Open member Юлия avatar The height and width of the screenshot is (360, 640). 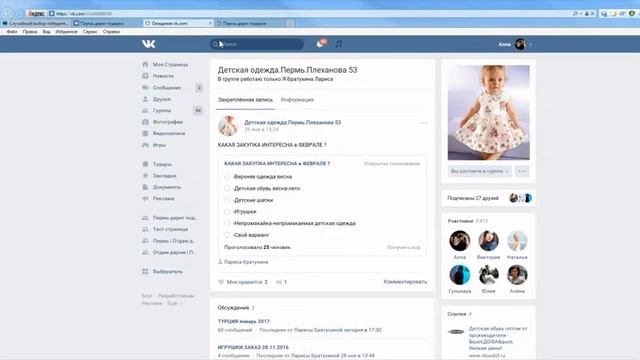(x=489, y=275)
